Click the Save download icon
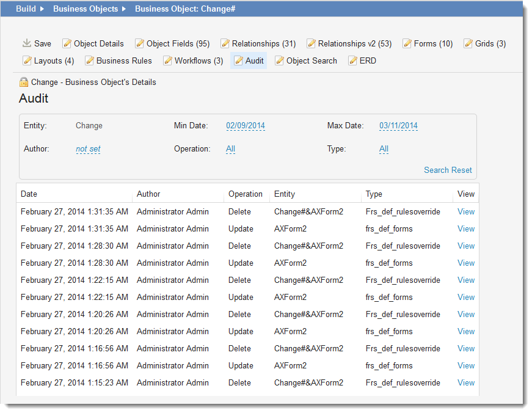This screenshot has height=413, width=532. coord(26,43)
